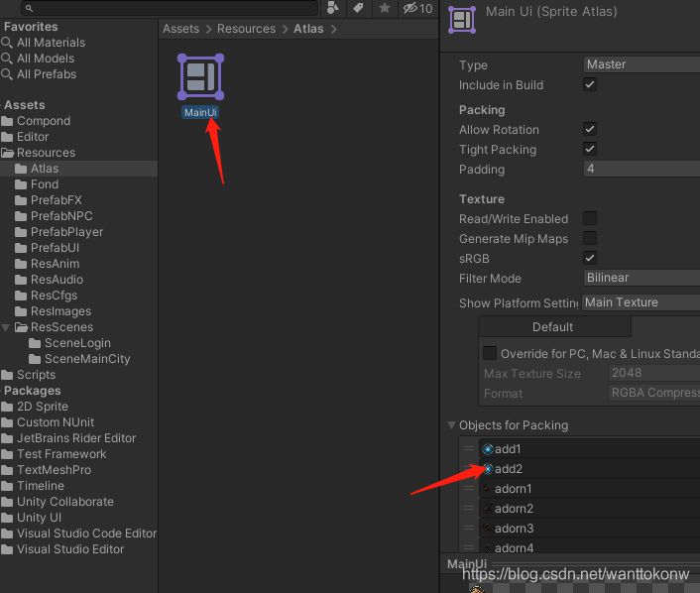Click the project search input field
Image resolution: width=700 pixels, height=593 pixels.
pyautogui.click(x=170, y=8)
